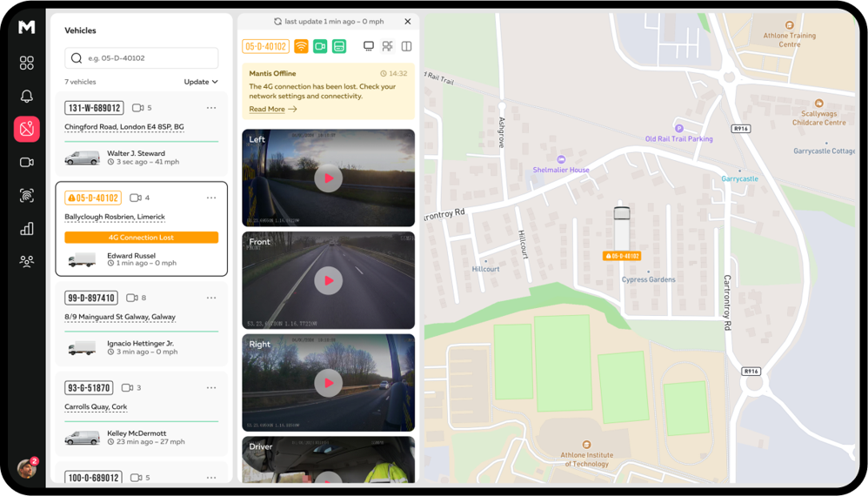Click Garrycastle map label
868x496 pixels.
click(739, 178)
